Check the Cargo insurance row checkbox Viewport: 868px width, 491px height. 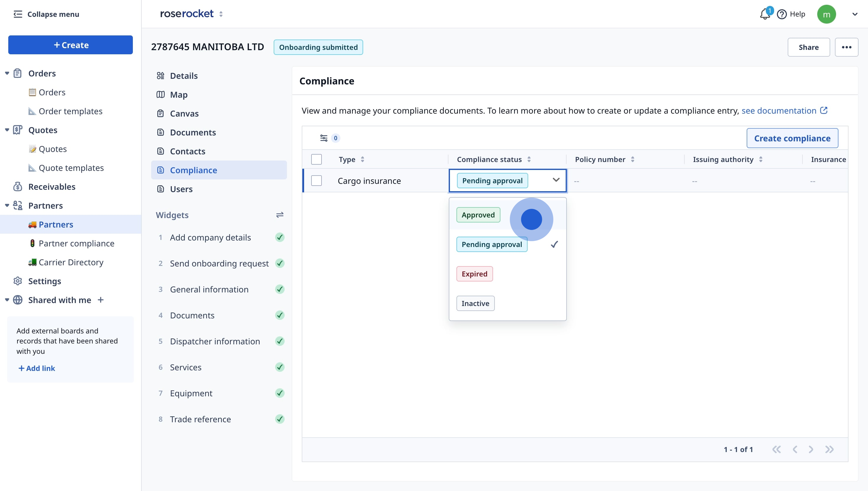point(316,181)
